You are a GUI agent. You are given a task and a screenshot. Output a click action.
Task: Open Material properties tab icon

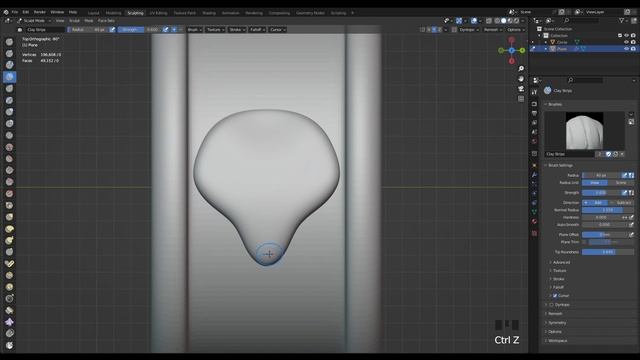pyautogui.click(x=534, y=221)
